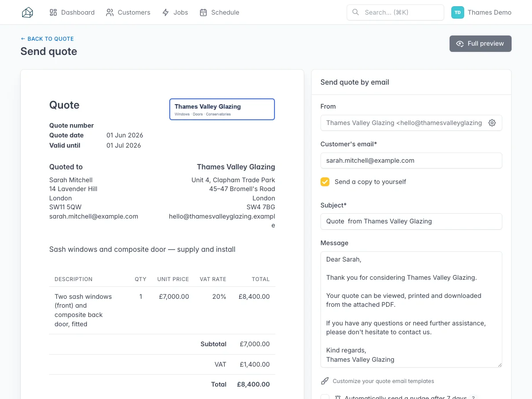The image size is (532, 399).
Task: Click the search magnifier icon
Action: pos(356,12)
